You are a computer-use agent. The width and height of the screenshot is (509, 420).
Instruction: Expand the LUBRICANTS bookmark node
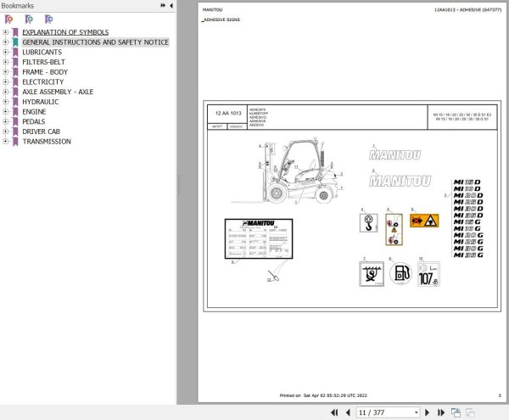(5, 52)
